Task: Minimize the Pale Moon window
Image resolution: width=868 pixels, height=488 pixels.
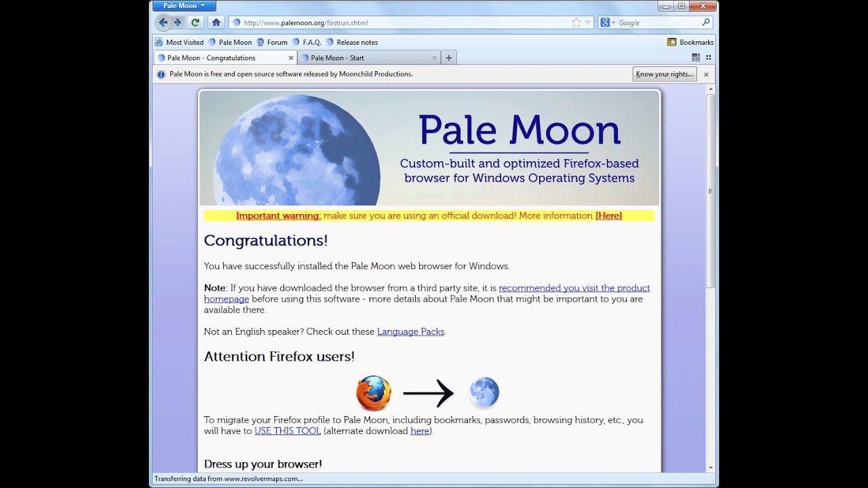Action: (x=665, y=5)
